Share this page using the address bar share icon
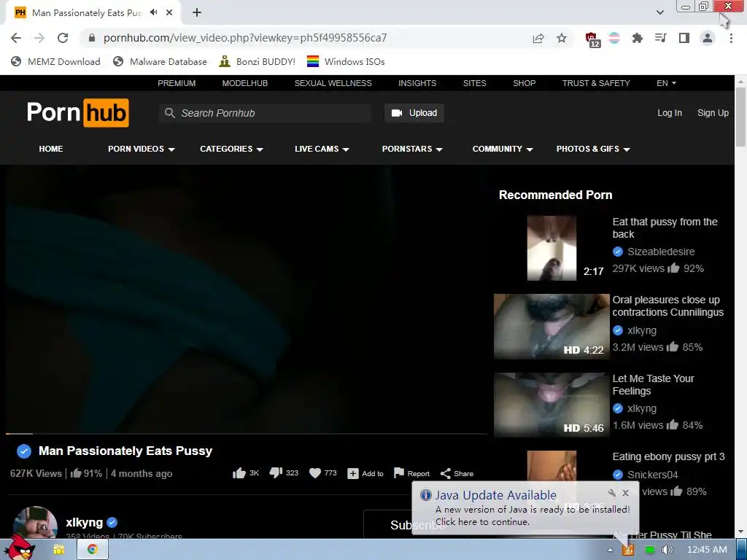747x560 pixels. click(538, 38)
